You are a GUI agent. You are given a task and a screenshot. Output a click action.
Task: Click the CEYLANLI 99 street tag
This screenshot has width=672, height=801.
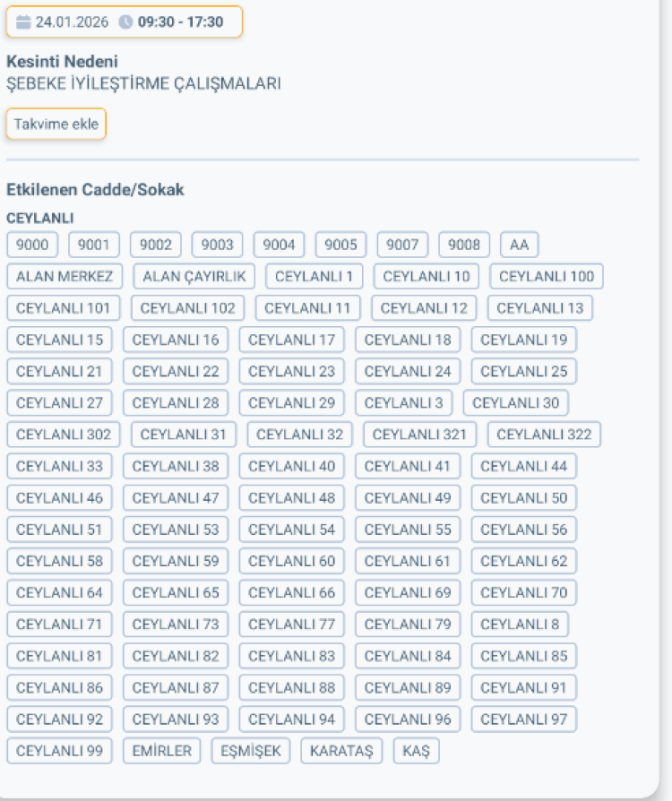pos(59,751)
